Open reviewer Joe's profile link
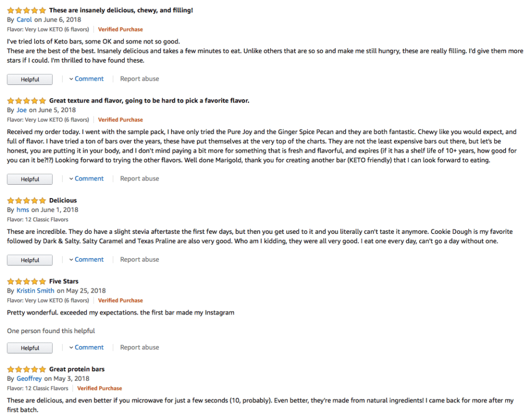The width and height of the screenshot is (530, 420). coord(21,110)
